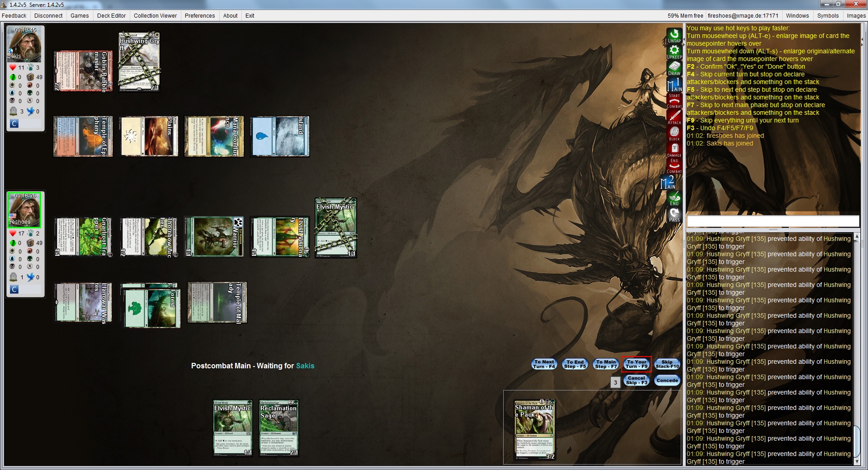Select the Start Combat phase icon

click(x=674, y=101)
